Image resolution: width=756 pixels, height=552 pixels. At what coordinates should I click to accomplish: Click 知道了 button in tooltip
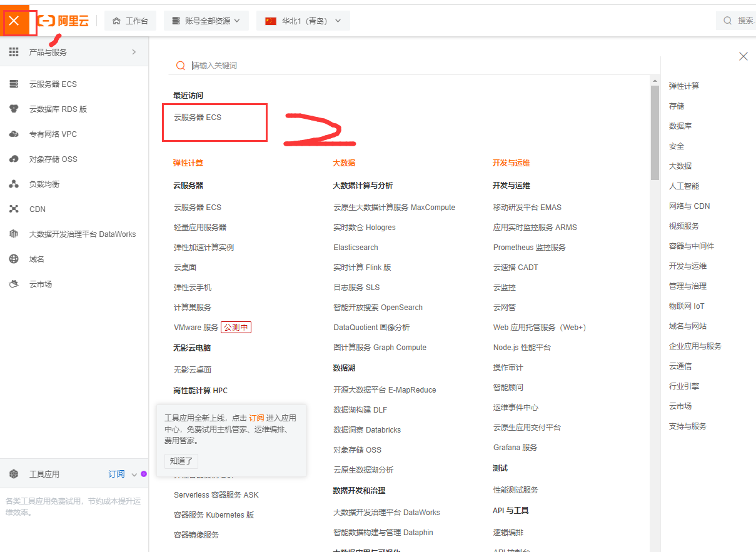(181, 461)
